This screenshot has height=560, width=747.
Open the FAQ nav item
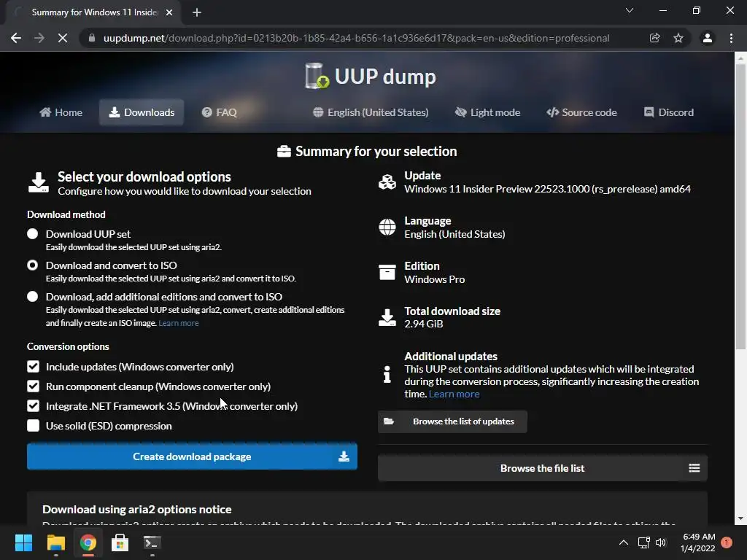[x=219, y=112]
